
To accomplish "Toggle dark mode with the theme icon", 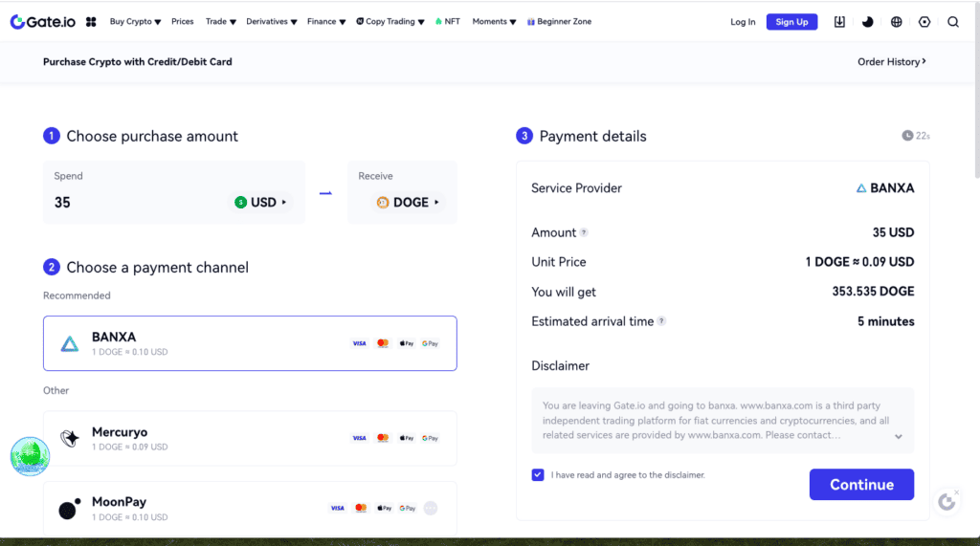I will point(867,21).
